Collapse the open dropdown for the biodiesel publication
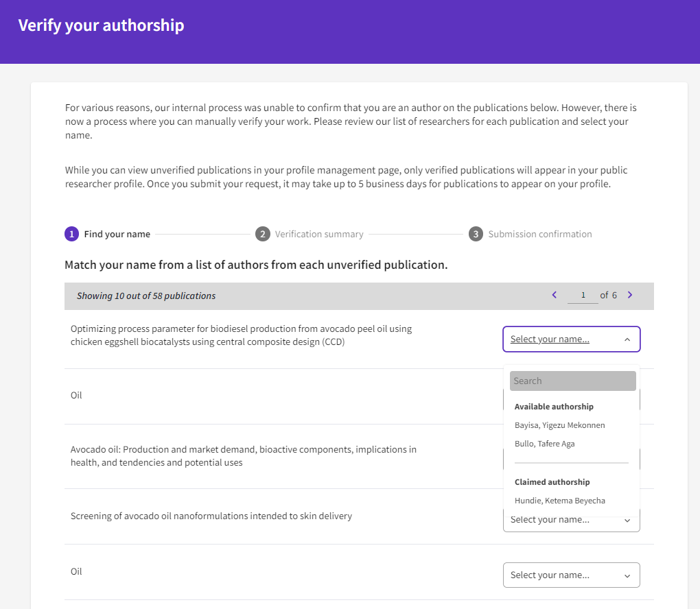The height and width of the screenshot is (609, 700). coord(571,338)
